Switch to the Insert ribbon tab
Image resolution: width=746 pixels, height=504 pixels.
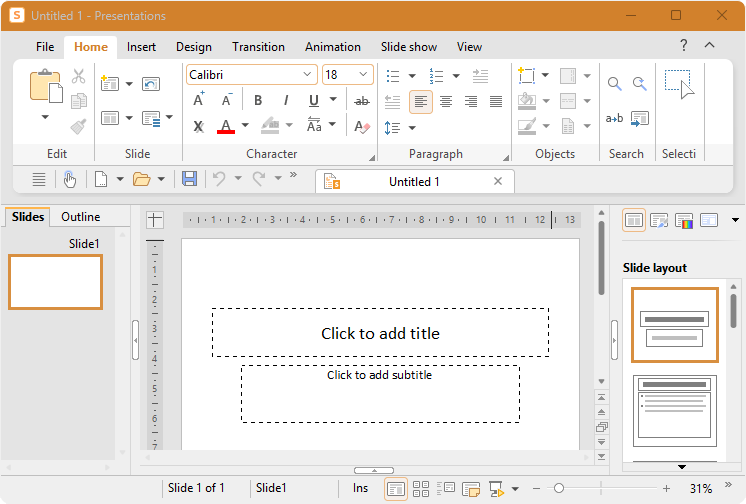click(141, 47)
